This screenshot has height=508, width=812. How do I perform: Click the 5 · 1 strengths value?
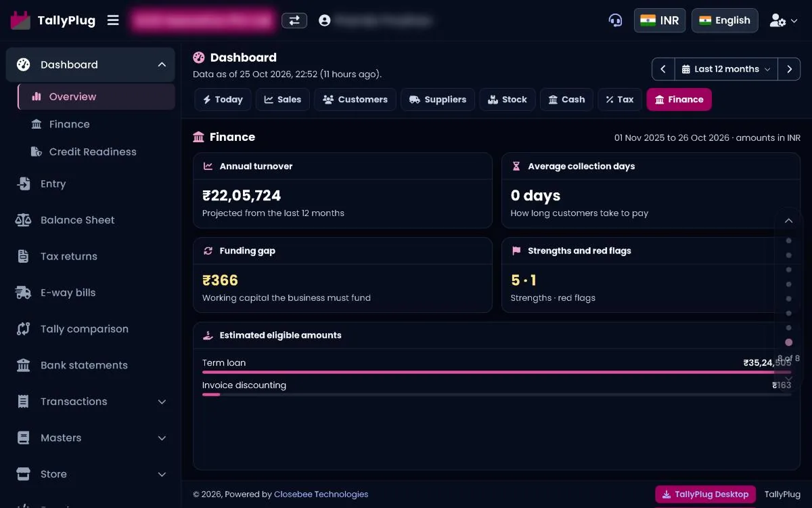524,280
